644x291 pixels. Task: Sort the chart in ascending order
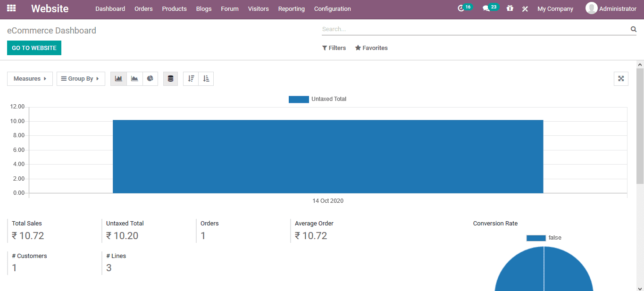coord(206,78)
